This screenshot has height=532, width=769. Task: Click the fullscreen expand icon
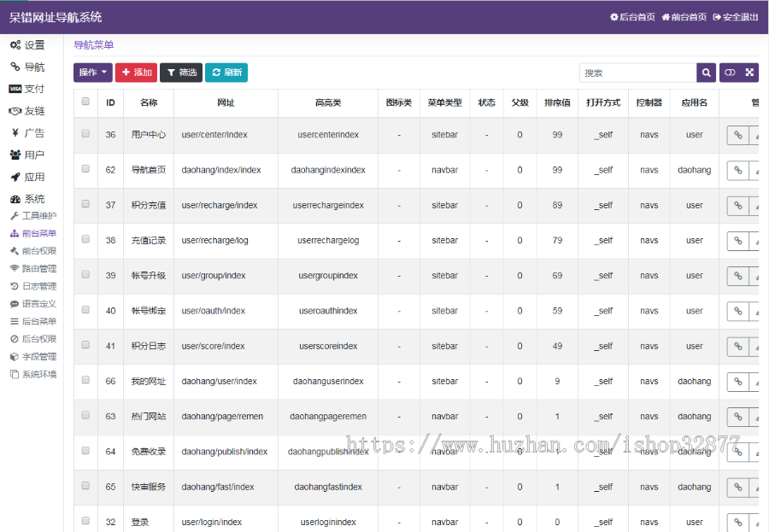coord(749,73)
